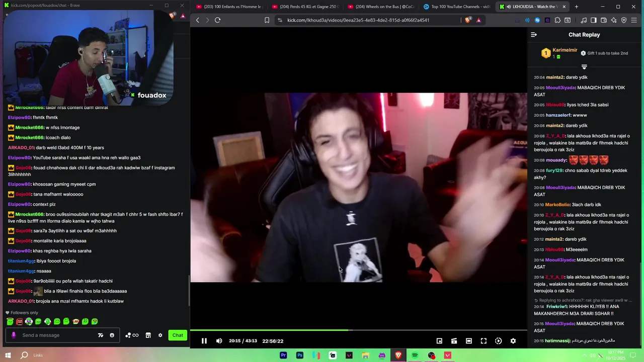This screenshot has height=362, width=644.
Task: Reload the Kick page
Action: point(217,20)
